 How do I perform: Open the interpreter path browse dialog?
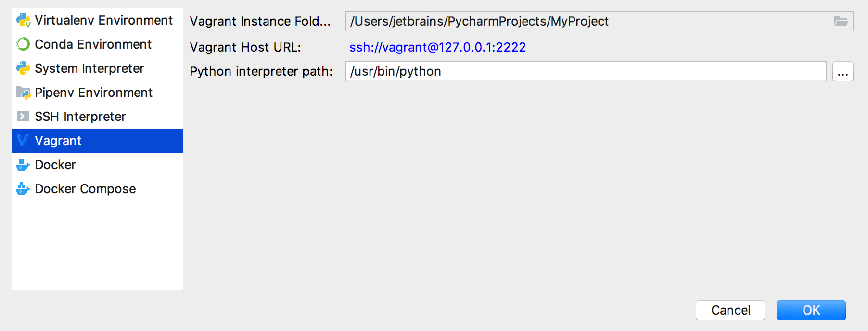click(x=842, y=71)
